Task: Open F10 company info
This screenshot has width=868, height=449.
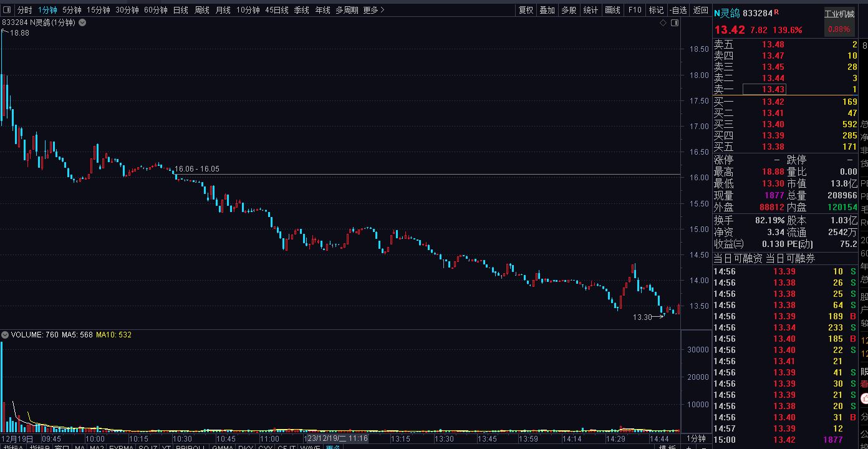Action: pyautogui.click(x=635, y=10)
